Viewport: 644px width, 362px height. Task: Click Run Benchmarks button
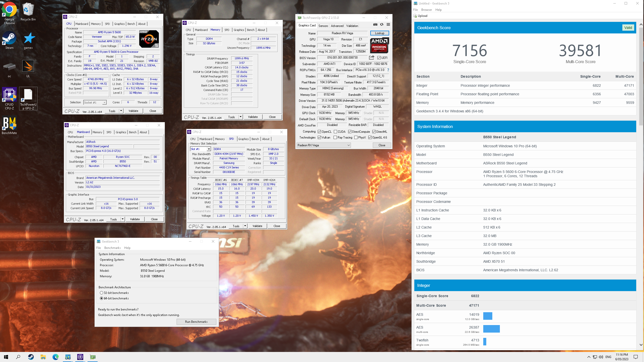click(x=196, y=322)
